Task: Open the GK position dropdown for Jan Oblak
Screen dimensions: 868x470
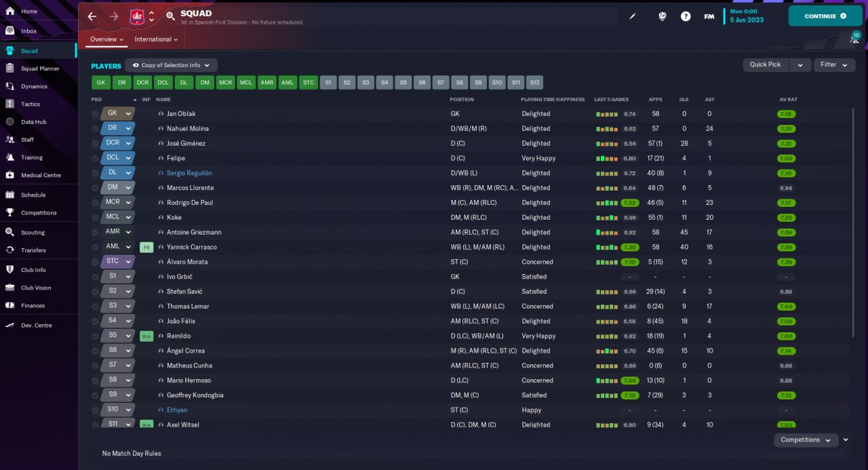Action: point(117,113)
